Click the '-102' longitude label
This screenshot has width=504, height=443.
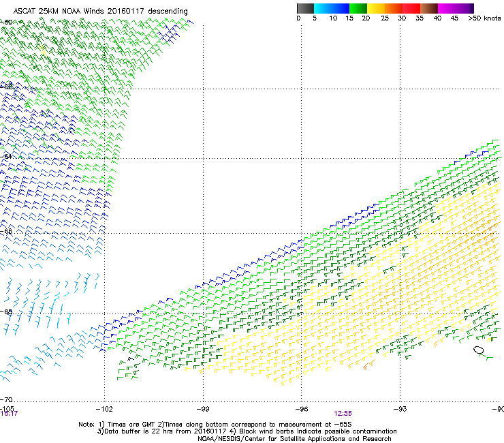pos(104,409)
